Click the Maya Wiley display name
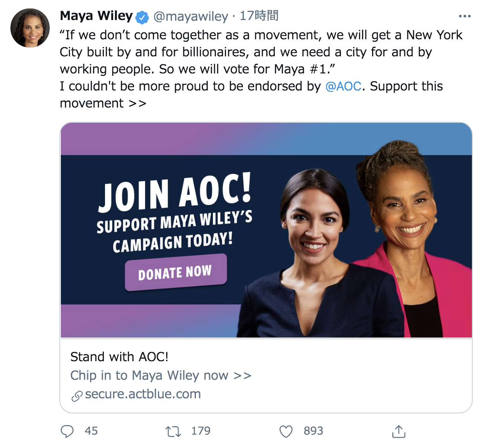Screen dimensions: 486x448 96,16
